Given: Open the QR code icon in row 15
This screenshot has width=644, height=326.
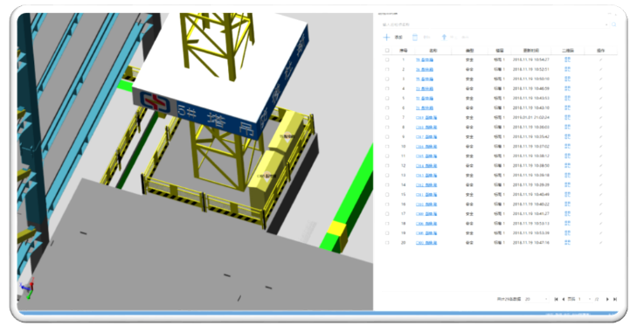Looking at the screenshot, I should [x=567, y=195].
